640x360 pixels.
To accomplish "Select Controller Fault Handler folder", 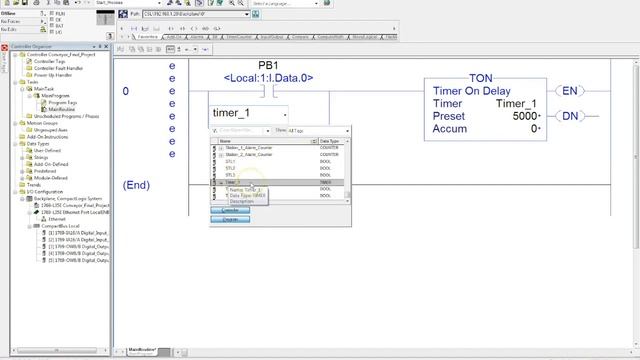I will point(58,68).
